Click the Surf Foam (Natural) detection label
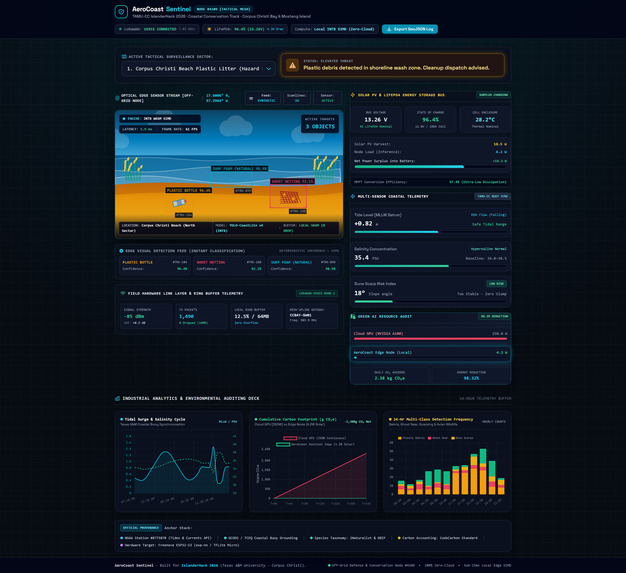Screen dimensions: 626x573 pyautogui.click(x=240, y=169)
